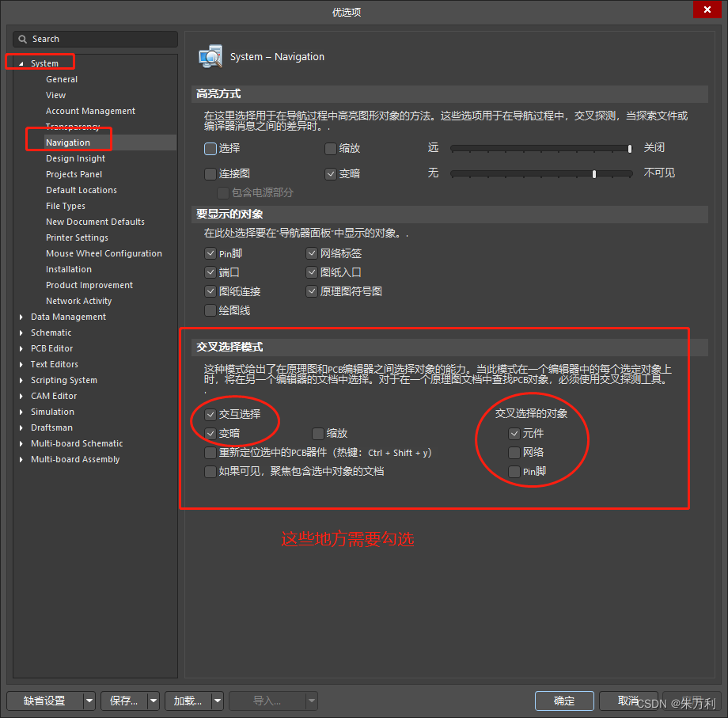728x718 pixels.
Task: Select the Printer Settings entry
Action: click(77, 237)
